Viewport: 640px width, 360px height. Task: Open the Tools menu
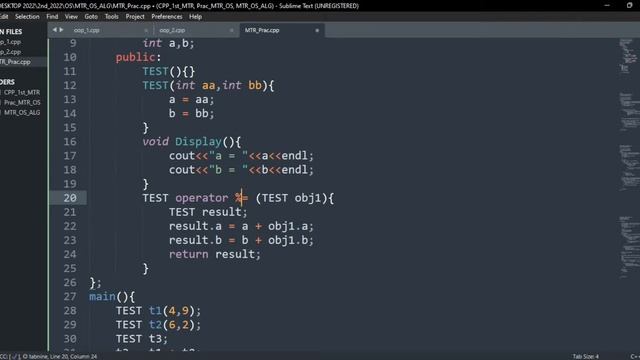click(111, 17)
